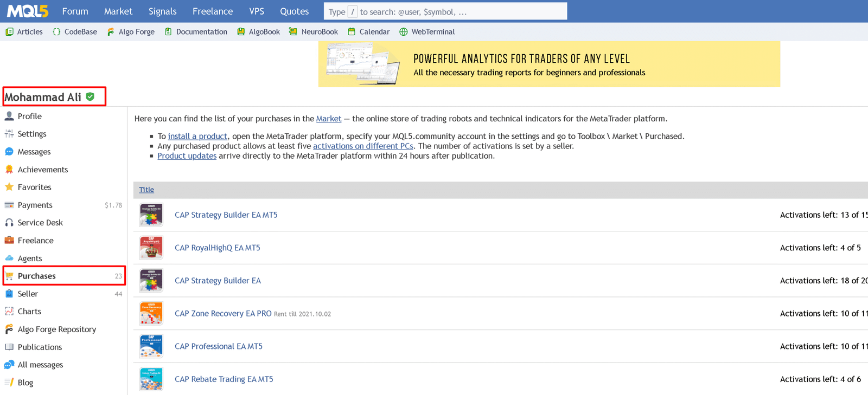Click the 'install a product' link
The image size is (868, 395).
tap(197, 136)
